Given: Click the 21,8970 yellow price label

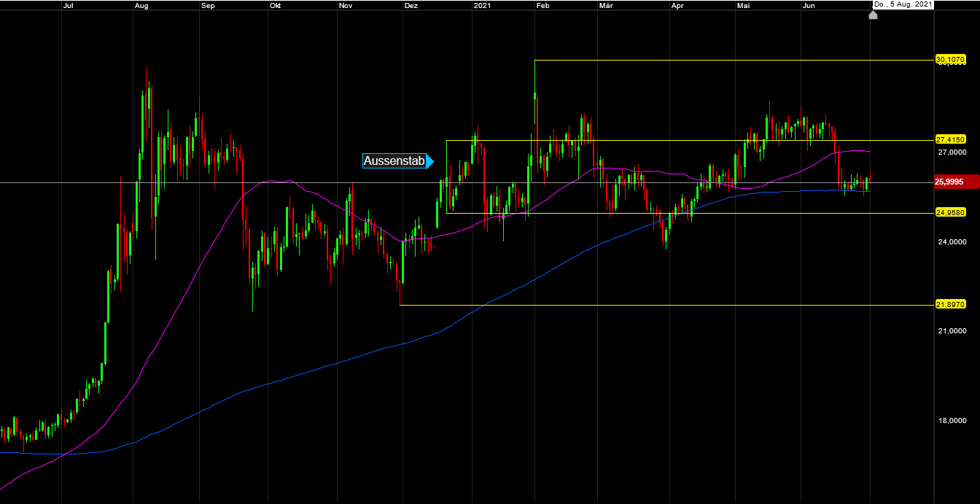Looking at the screenshot, I should [x=951, y=304].
